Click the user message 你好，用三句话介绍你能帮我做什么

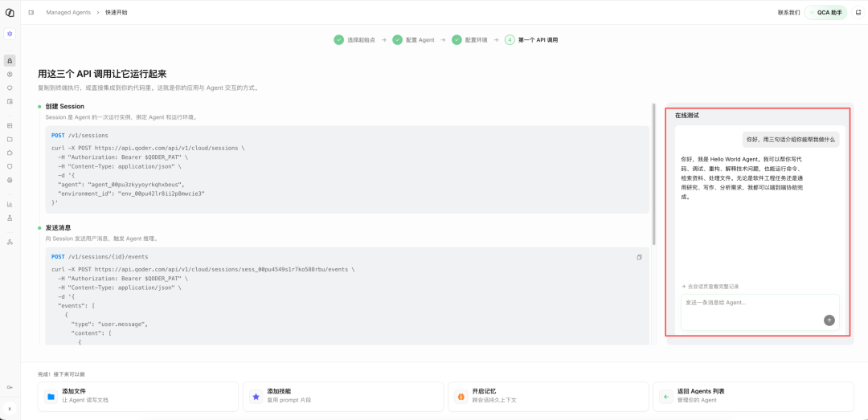click(x=791, y=140)
